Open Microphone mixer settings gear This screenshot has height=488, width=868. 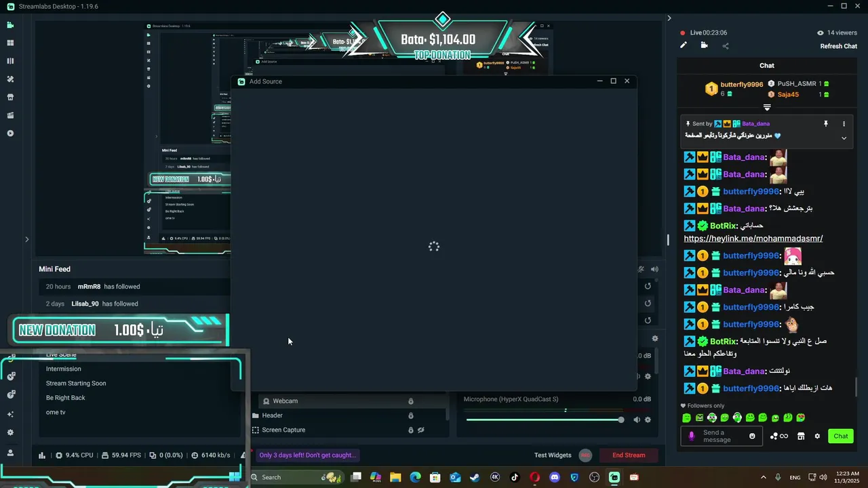click(x=648, y=420)
